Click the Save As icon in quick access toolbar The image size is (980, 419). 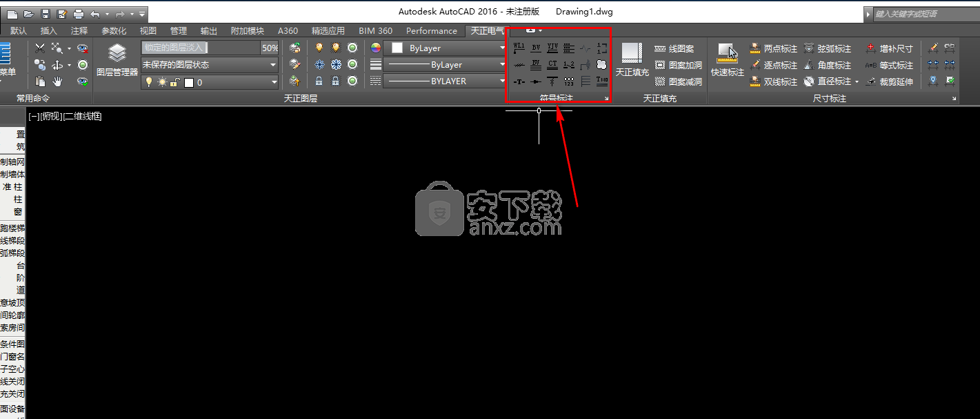pos(62,14)
